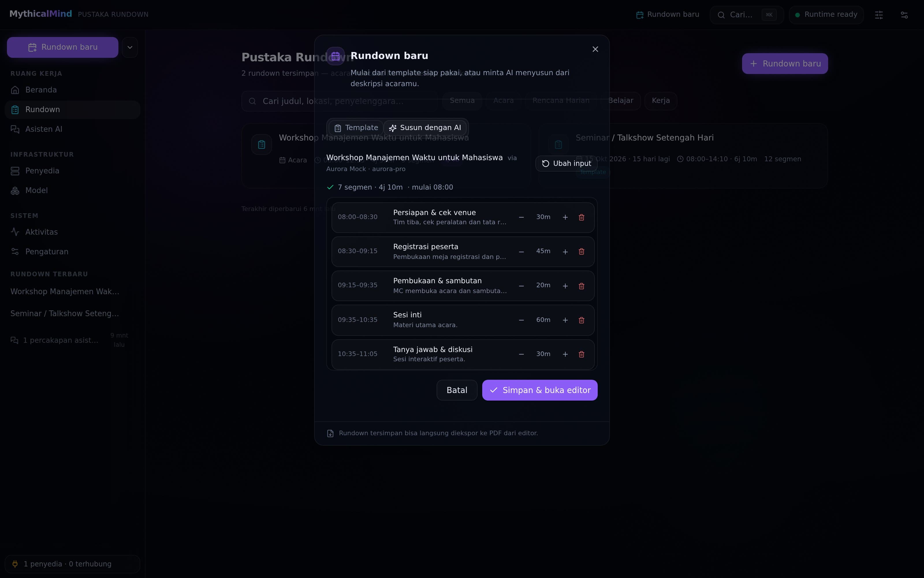
Task: Click the Cari judul, lokasi search field
Action: pyautogui.click(x=340, y=101)
